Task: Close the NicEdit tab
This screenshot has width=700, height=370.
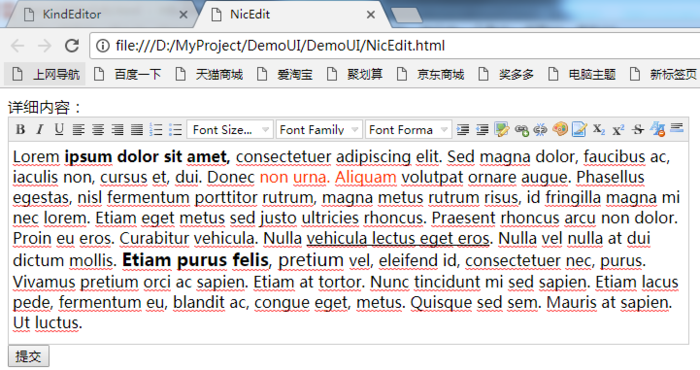Action: [371, 15]
